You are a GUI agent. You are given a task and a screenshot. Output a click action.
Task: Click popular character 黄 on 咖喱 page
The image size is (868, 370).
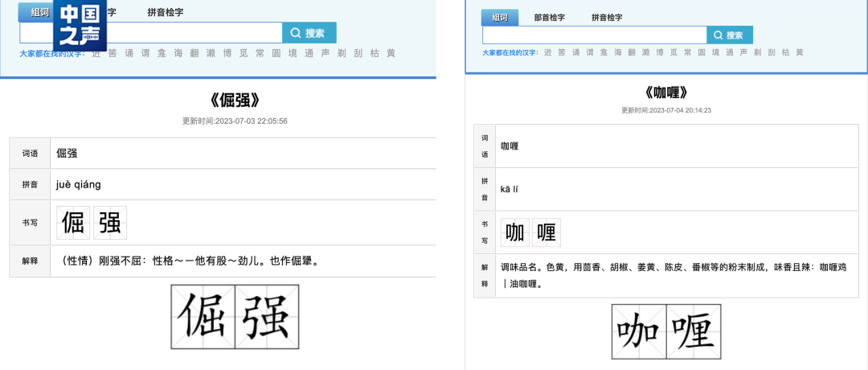pyautogui.click(x=799, y=52)
